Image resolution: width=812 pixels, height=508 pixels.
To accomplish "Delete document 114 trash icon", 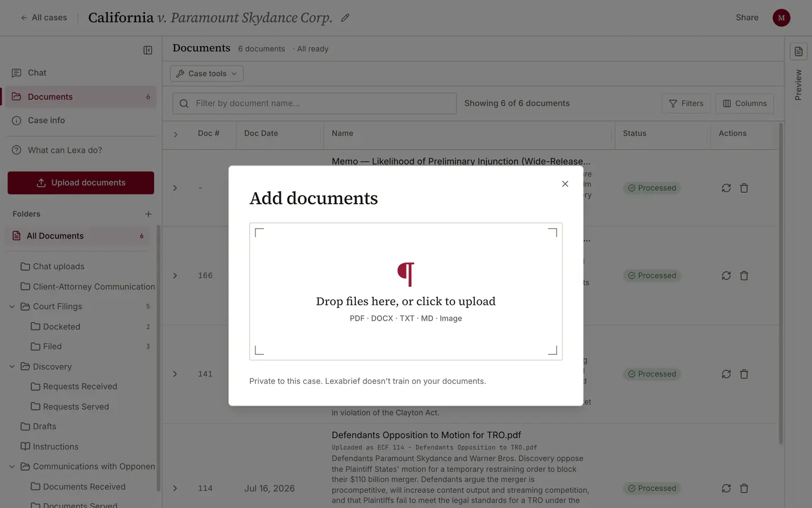I will coord(744,488).
